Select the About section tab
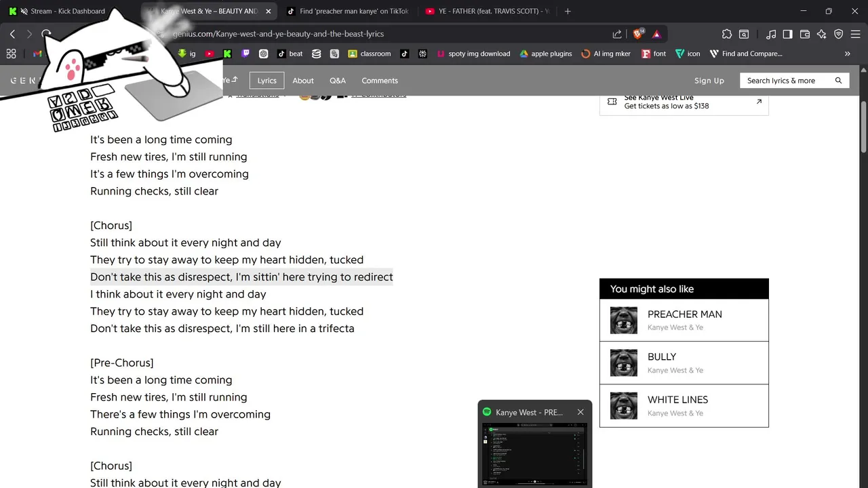Image resolution: width=868 pixels, height=488 pixels. coord(303,81)
